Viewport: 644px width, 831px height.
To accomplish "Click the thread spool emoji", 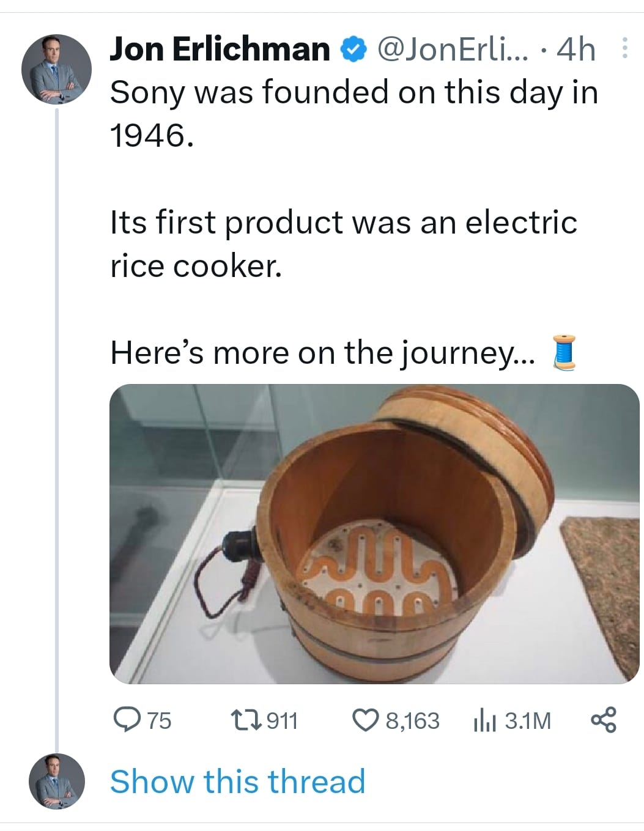I will click(x=564, y=352).
